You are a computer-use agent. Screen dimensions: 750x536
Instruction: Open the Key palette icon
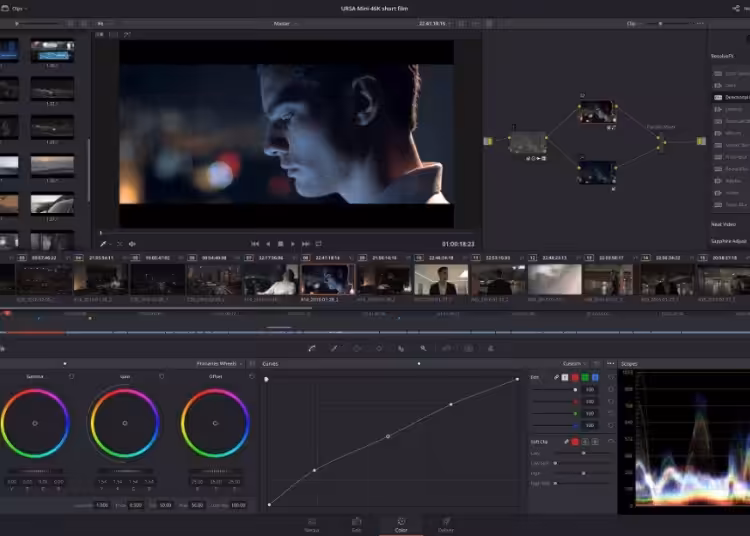coord(423,349)
